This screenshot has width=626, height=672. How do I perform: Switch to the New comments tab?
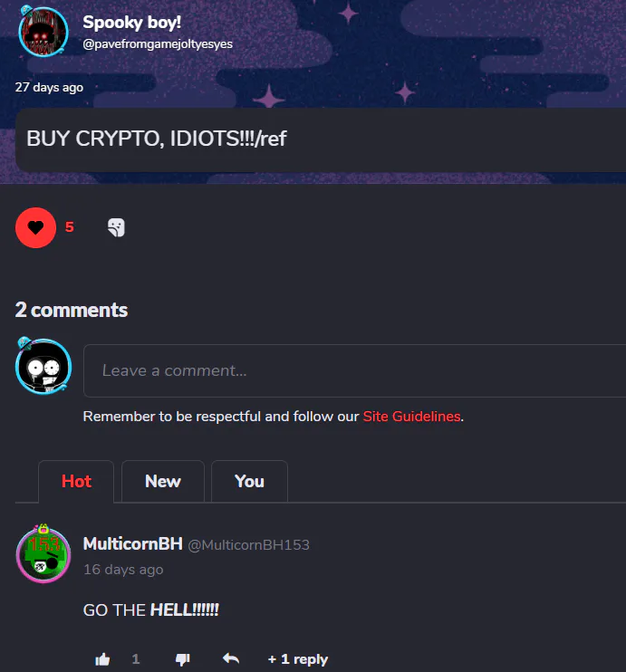point(163,481)
